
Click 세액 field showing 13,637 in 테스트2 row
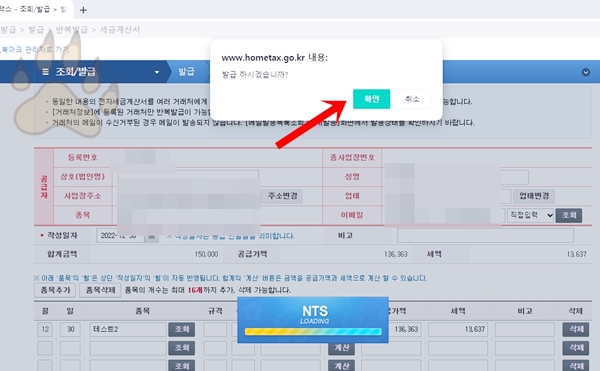tap(458, 329)
